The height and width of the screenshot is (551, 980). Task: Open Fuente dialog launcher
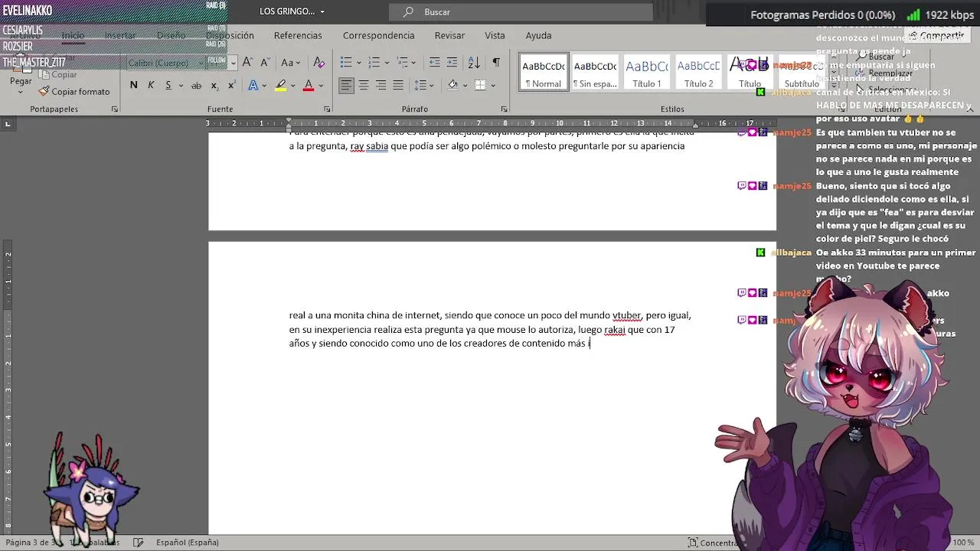[327, 109]
